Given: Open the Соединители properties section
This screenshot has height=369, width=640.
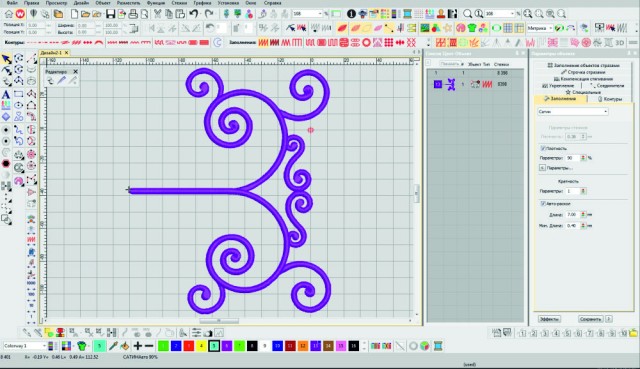Looking at the screenshot, I should 607,86.
